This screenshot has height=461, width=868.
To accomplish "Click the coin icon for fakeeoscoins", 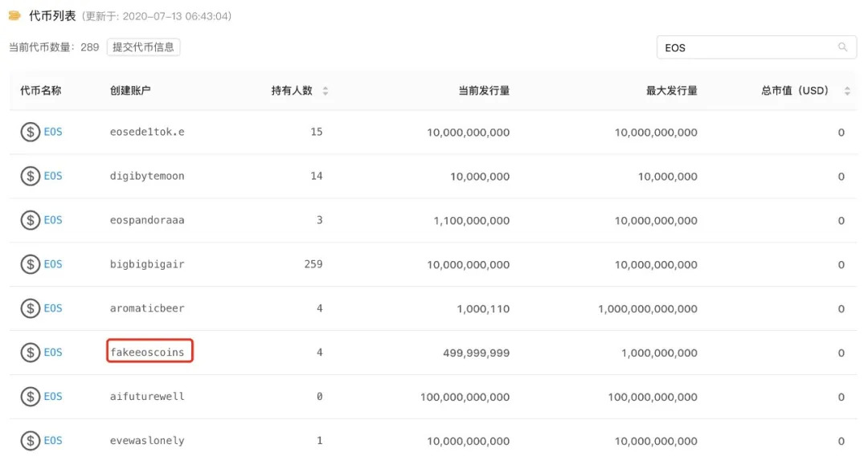I will click(31, 353).
